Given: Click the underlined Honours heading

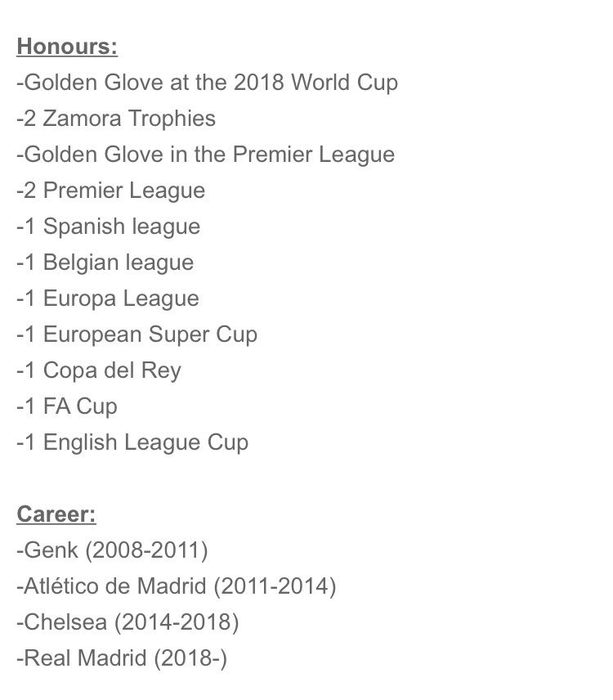Looking at the screenshot, I should coord(67,47).
